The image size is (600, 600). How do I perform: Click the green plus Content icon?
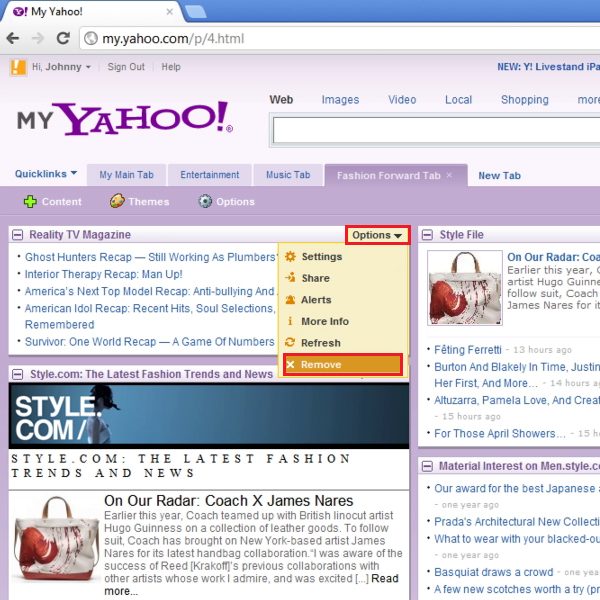coord(30,201)
